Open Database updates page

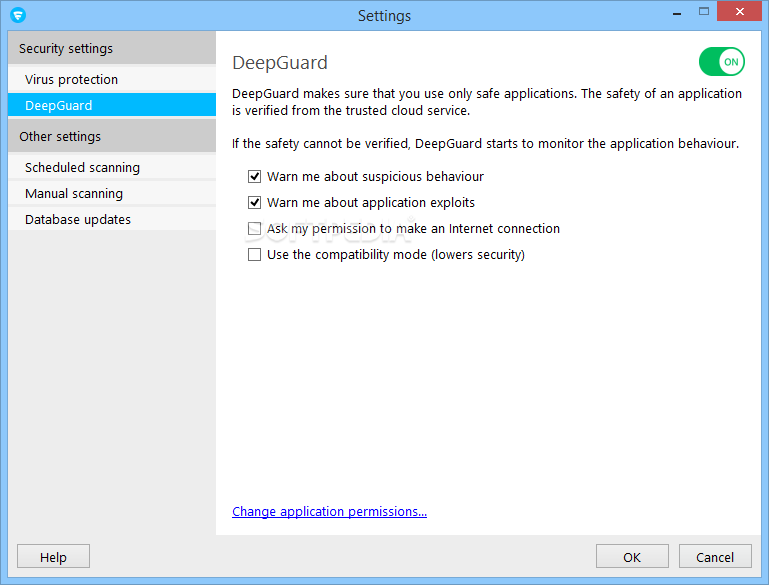(x=112, y=219)
